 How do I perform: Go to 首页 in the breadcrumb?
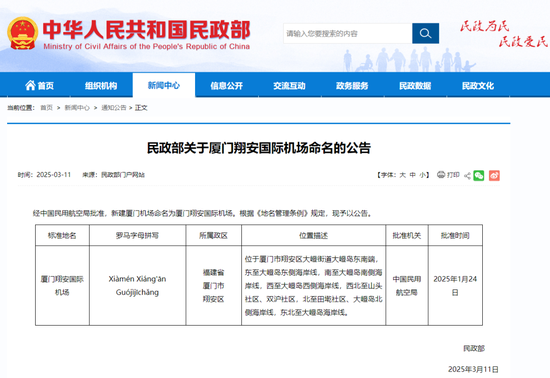46,108
